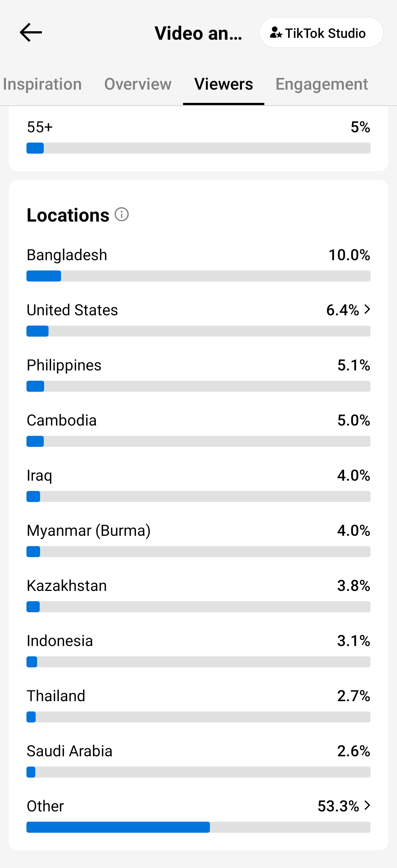397x868 pixels.
Task: Switch to the Overview tab
Action: click(x=138, y=84)
